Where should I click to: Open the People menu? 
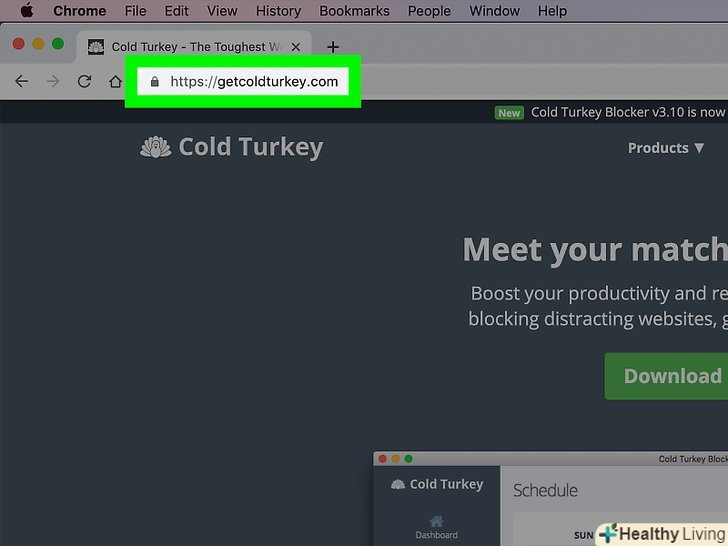[x=429, y=11]
